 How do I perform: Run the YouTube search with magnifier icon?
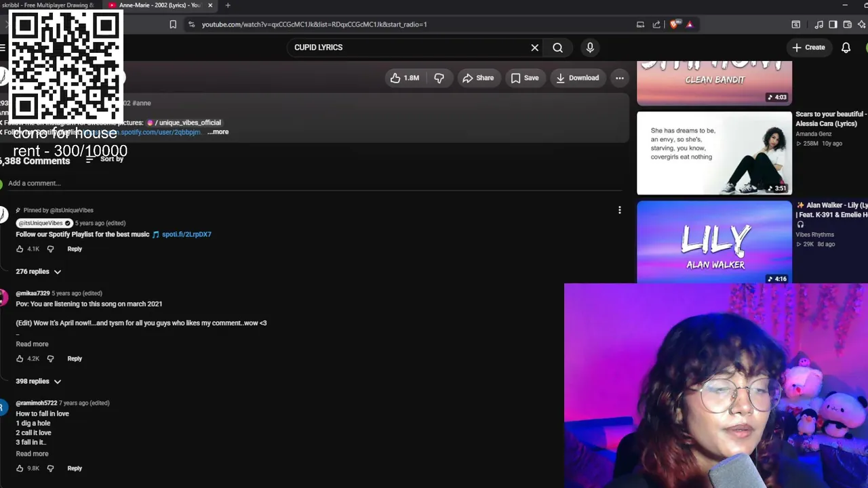557,47
